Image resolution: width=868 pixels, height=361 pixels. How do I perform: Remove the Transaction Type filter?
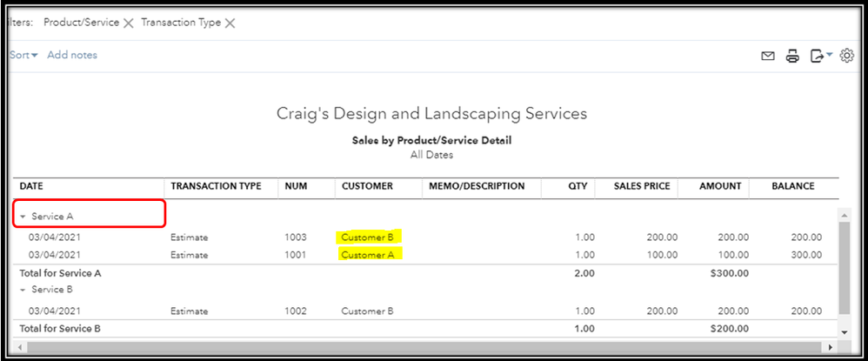point(230,23)
